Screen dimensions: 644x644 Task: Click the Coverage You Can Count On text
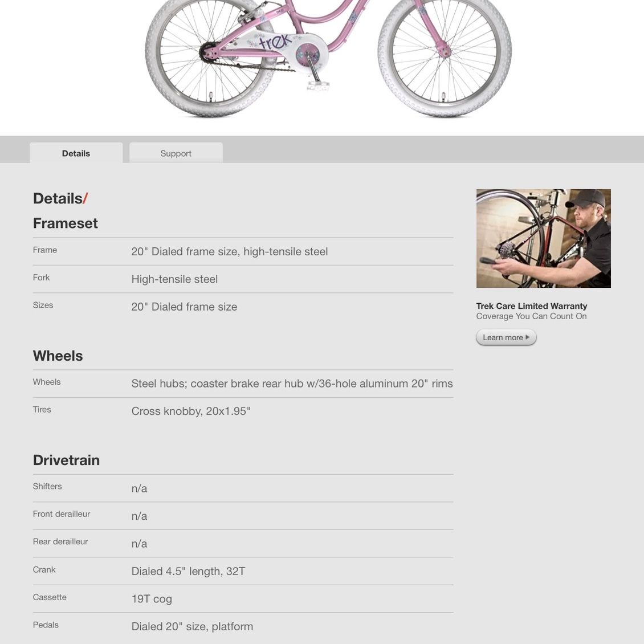[x=531, y=316]
